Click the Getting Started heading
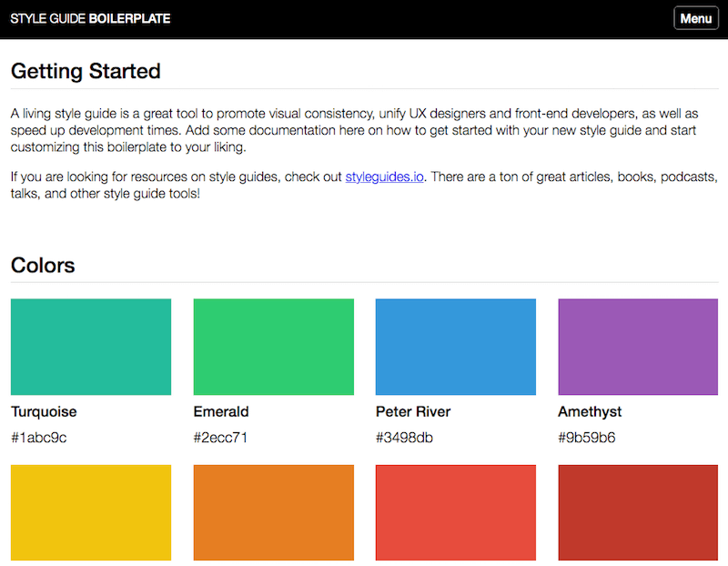 pos(86,72)
